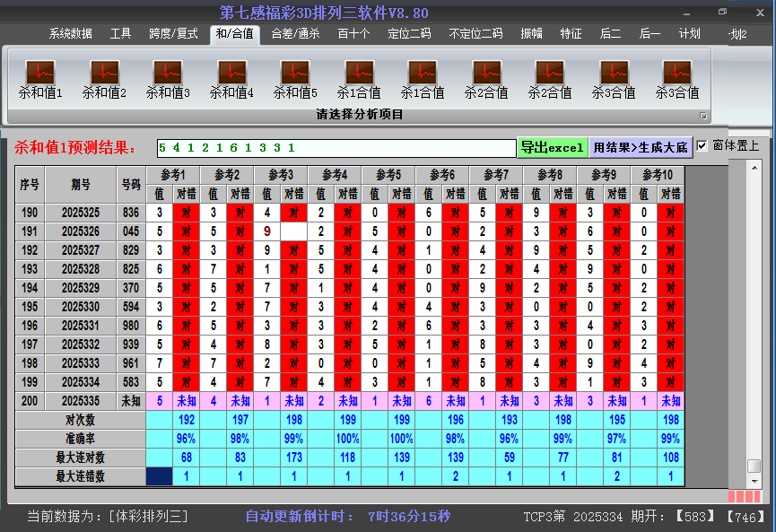Viewport: 776px width, 532px height.
Task: Select the first 杀1合值 icon
Action: coord(359,73)
